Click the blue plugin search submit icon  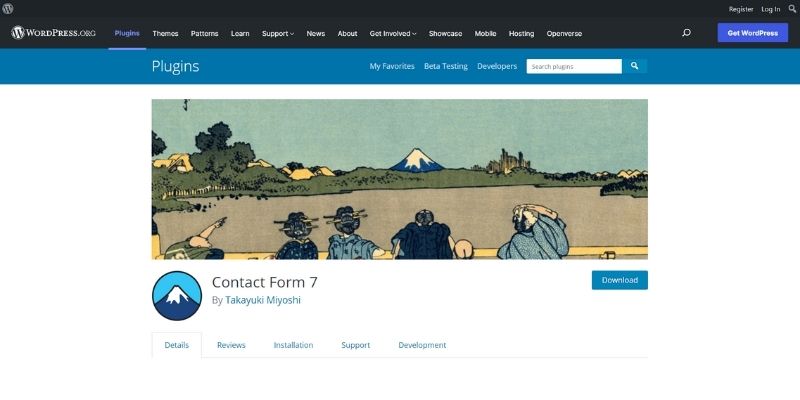pyautogui.click(x=635, y=66)
